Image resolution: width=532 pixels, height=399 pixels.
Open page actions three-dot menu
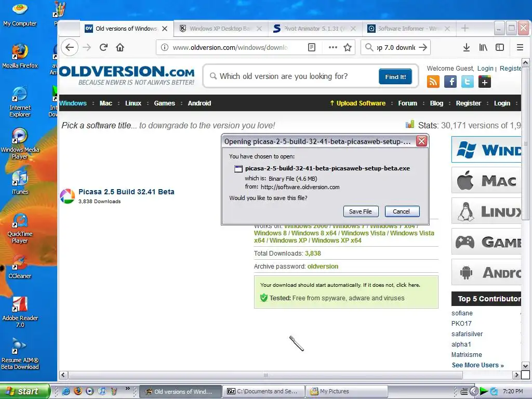pyautogui.click(x=333, y=47)
